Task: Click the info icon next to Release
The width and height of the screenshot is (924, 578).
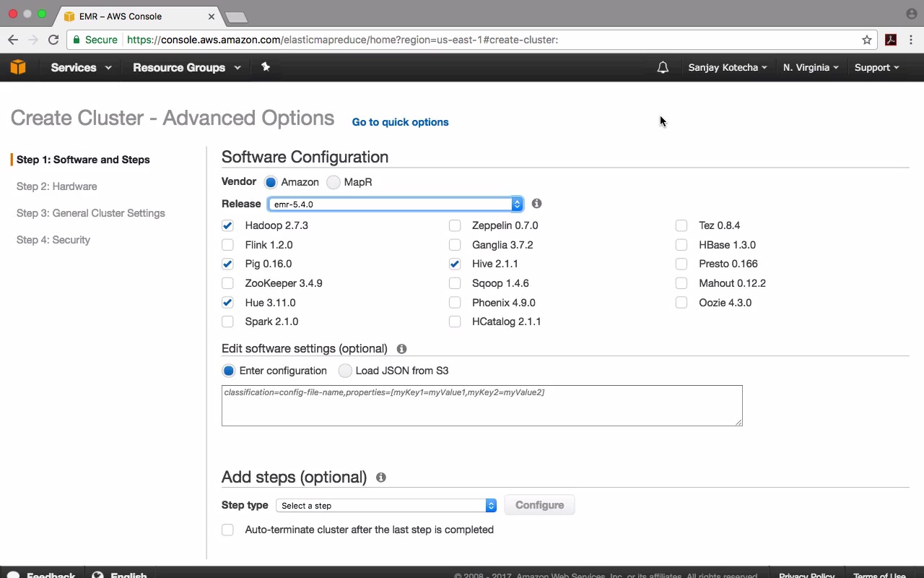Action: coord(536,204)
